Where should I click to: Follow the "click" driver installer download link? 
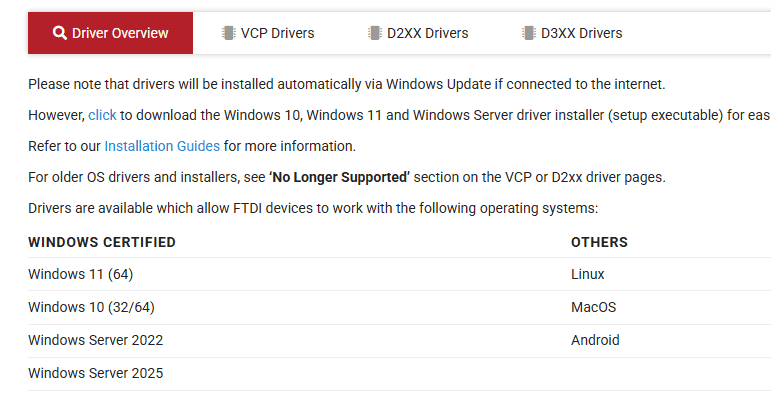point(103,115)
